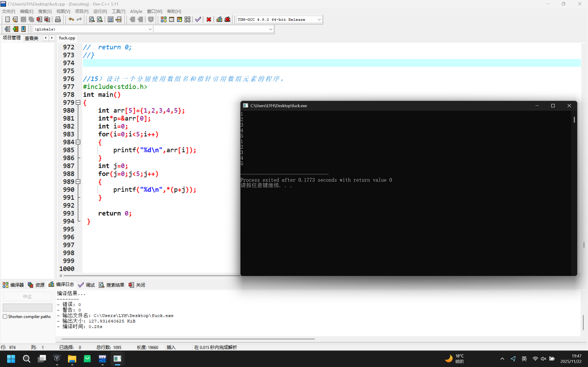
Task: Select the 查看类 side panel tab
Action: pos(32,38)
